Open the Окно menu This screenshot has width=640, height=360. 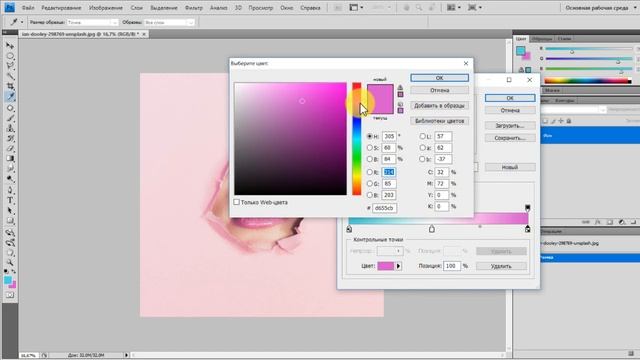(287, 8)
